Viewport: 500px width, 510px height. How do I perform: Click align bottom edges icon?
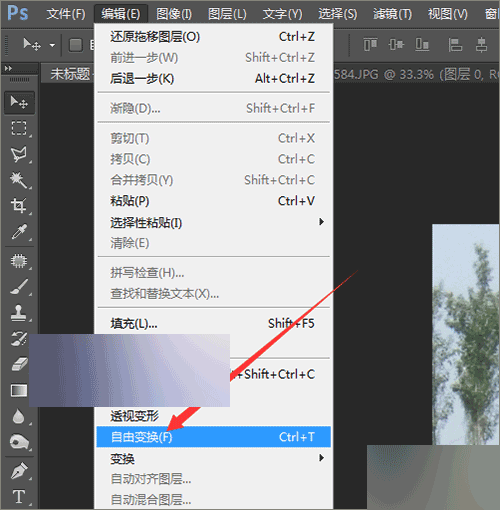click(x=422, y=44)
